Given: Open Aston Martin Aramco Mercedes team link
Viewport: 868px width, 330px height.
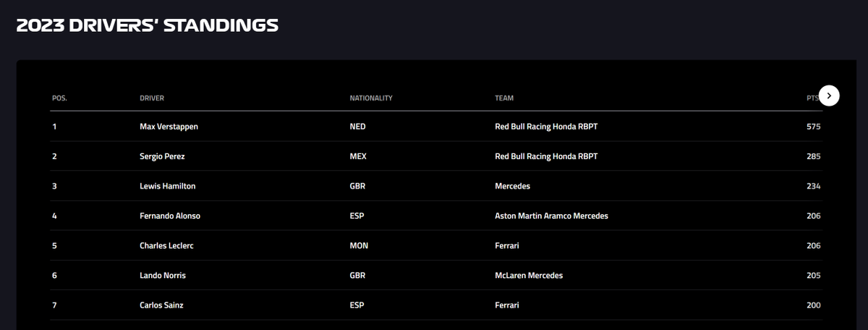Looking at the screenshot, I should point(551,216).
